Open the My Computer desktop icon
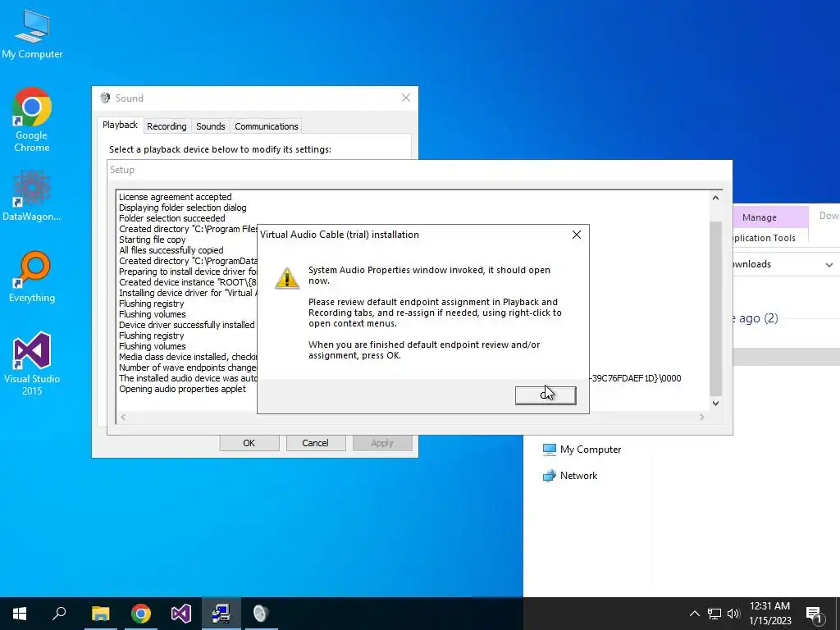The image size is (840, 630). [x=32, y=33]
